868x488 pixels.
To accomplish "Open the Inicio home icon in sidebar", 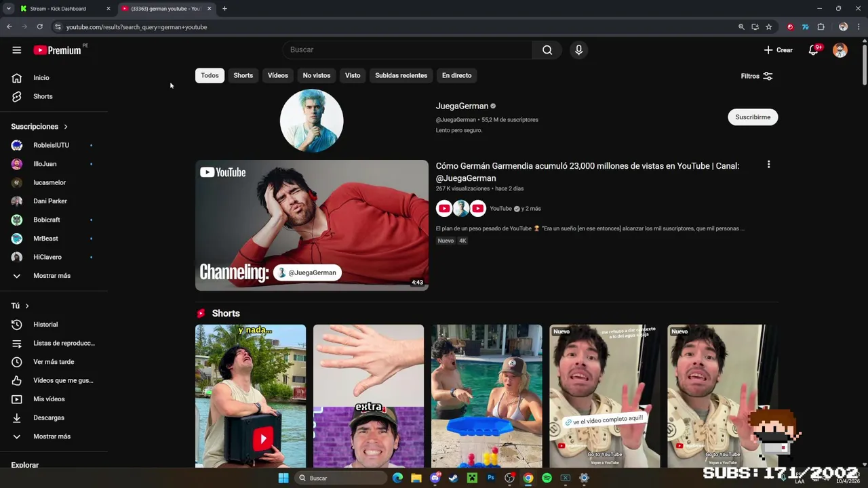I will coord(17,78).
